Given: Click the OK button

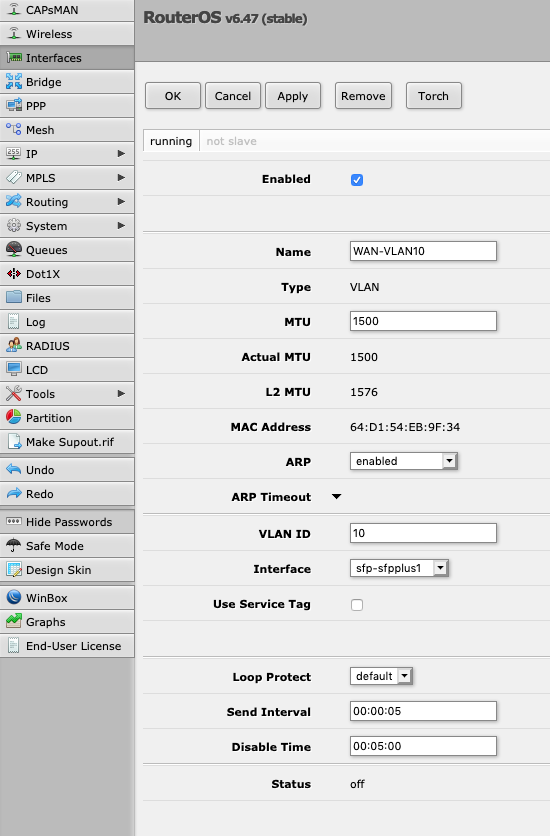Looking at the screenshot, I should [173, 96].
